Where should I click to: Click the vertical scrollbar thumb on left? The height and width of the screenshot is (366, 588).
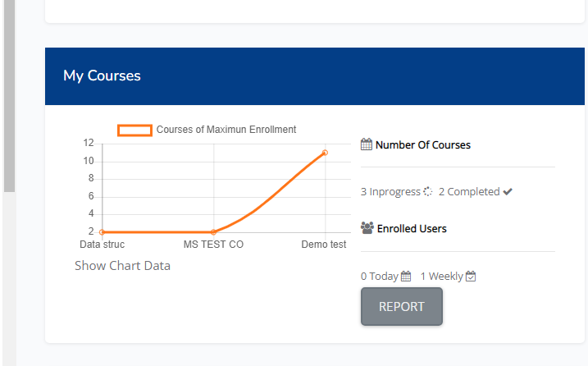[x=9, y=96]
